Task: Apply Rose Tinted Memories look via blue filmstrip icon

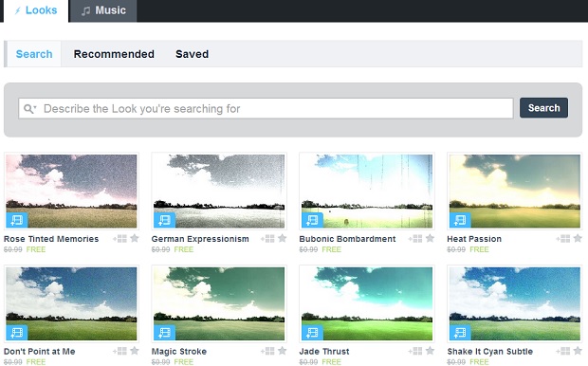Action: coord(16,220)
